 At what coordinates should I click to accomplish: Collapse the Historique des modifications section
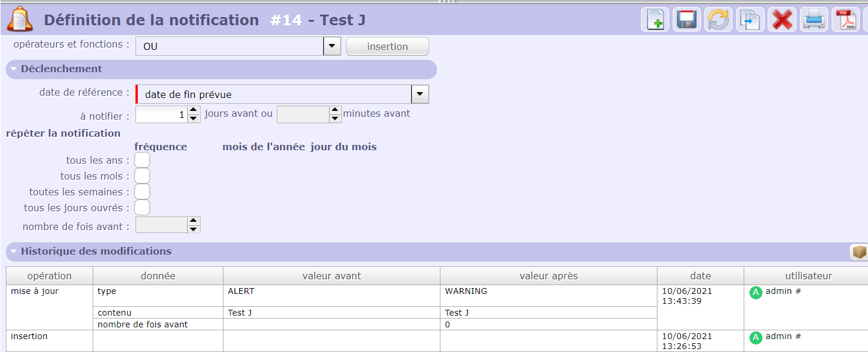13,251
